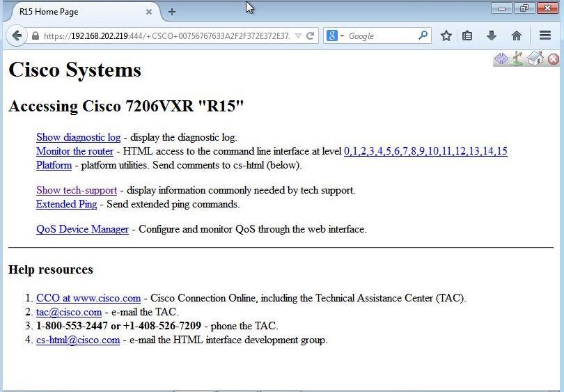Expand the URL history dropdown arrow
Viewport: 564px width, 392px height.
click(298, 36)
